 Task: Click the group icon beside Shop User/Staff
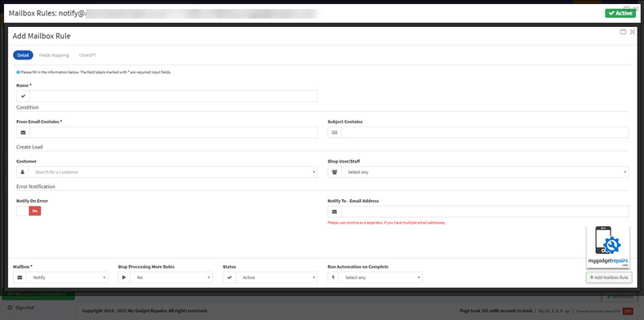tap(334, 172)
